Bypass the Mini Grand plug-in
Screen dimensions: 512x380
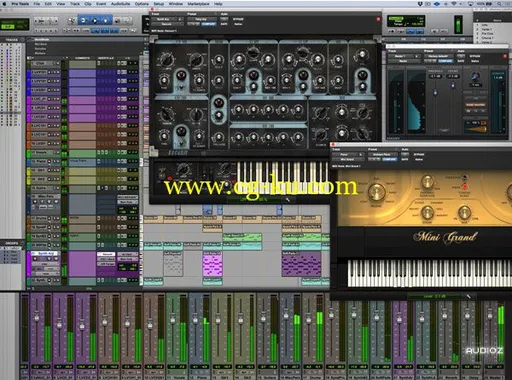coord(419,155)
